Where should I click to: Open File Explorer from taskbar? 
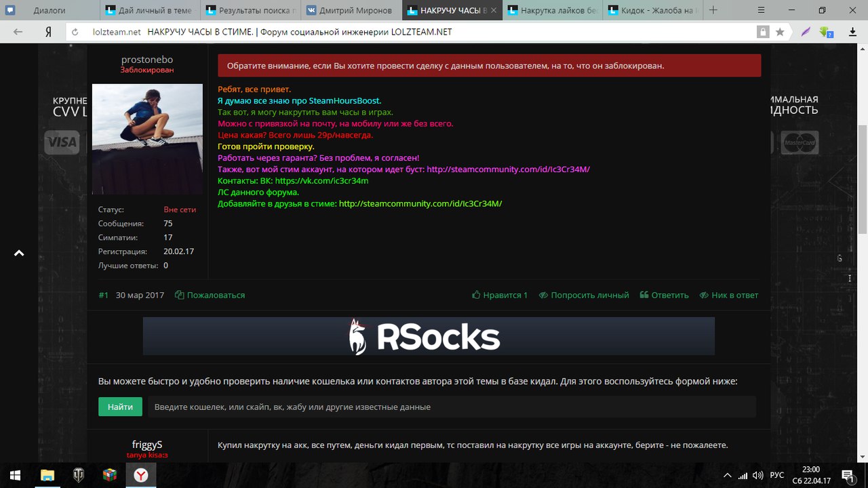[47, 475]
